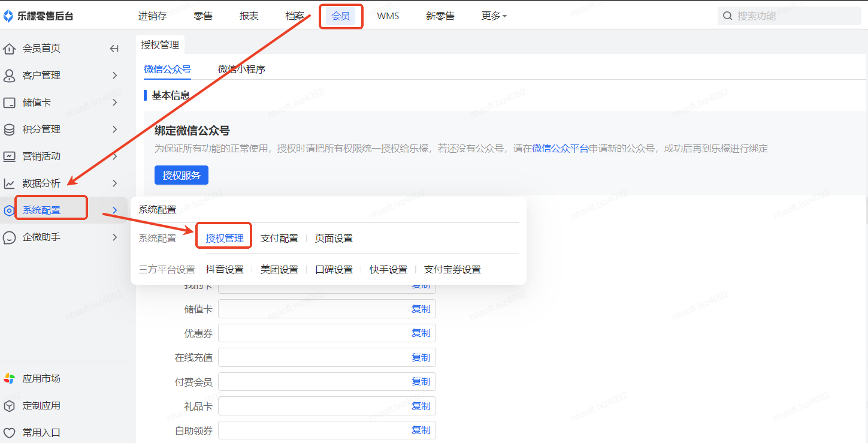Open the 档案 top menu
The image size is (868, 443).
(x=295, y=16)
